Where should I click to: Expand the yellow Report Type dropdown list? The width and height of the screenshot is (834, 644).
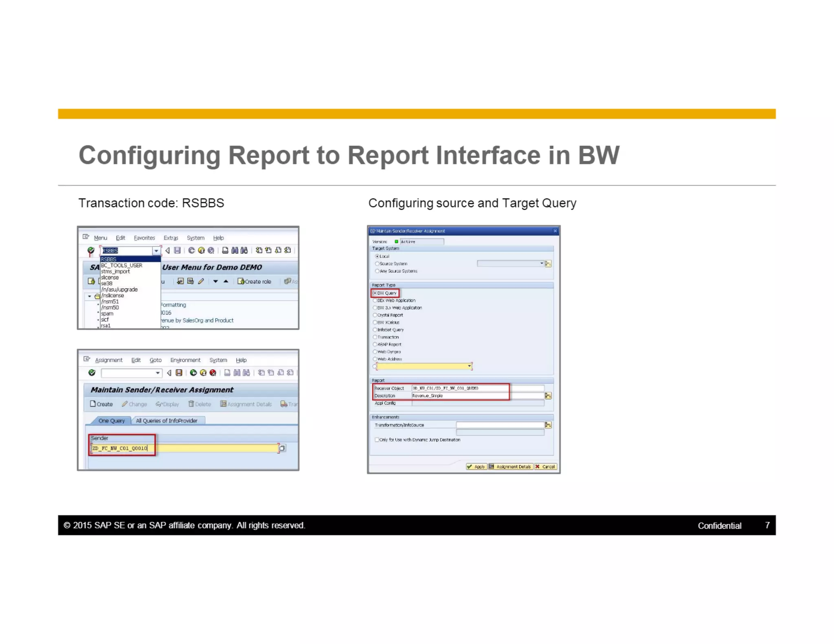(470, 366)
